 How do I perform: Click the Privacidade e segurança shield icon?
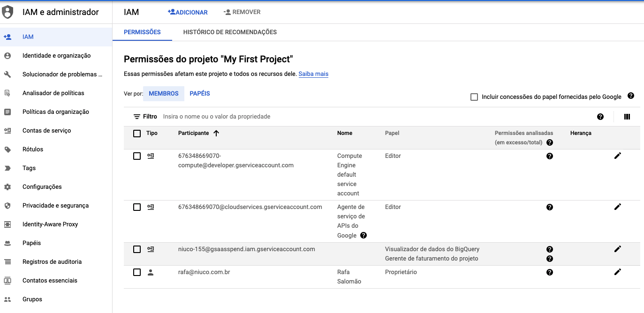pos(8,206)
